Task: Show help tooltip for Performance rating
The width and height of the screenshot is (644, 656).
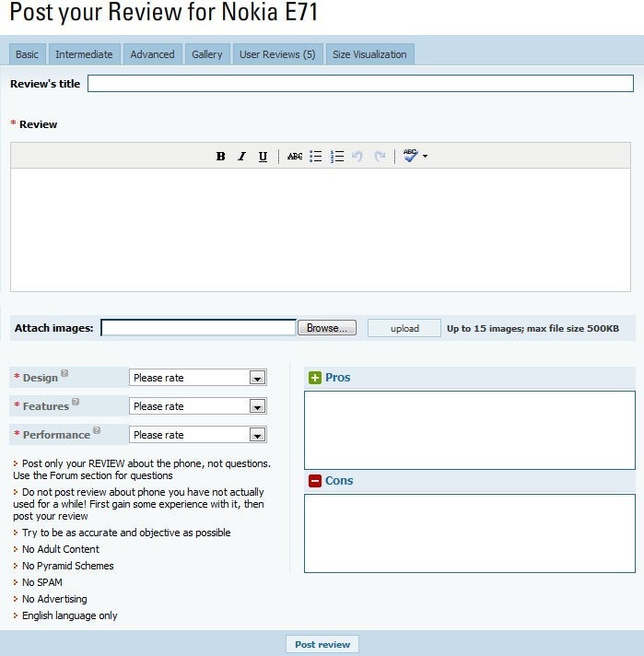Action: pos(97,430)
